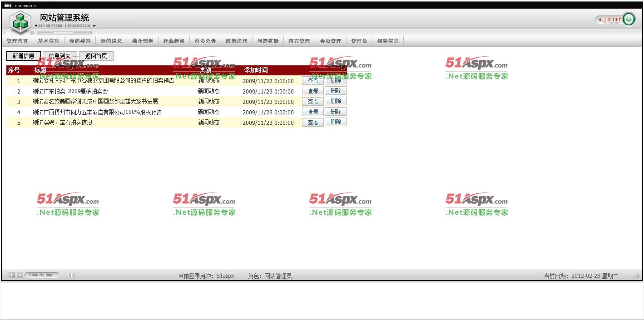Viewport: 644px width, 320px height.
Task: Click the 新增信息 button
Action: [x=24, y=56]
